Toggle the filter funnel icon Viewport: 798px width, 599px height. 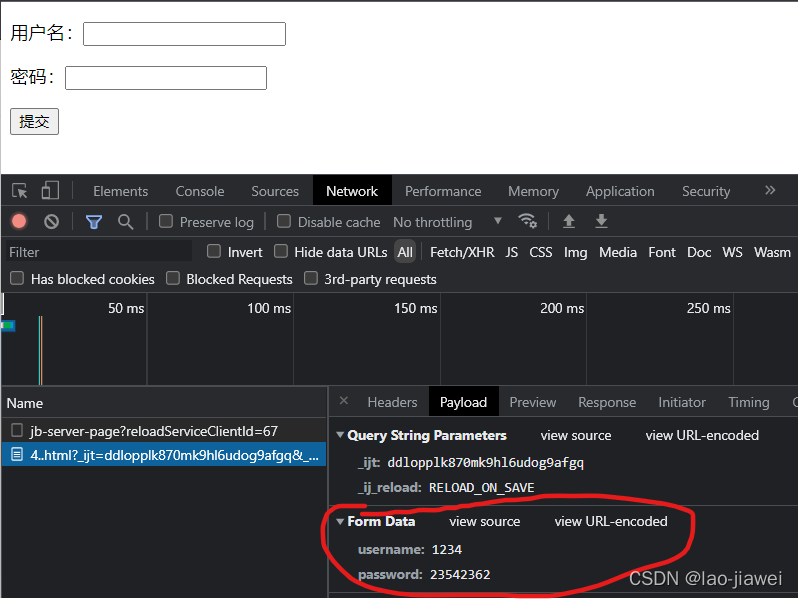coord(94,222)
